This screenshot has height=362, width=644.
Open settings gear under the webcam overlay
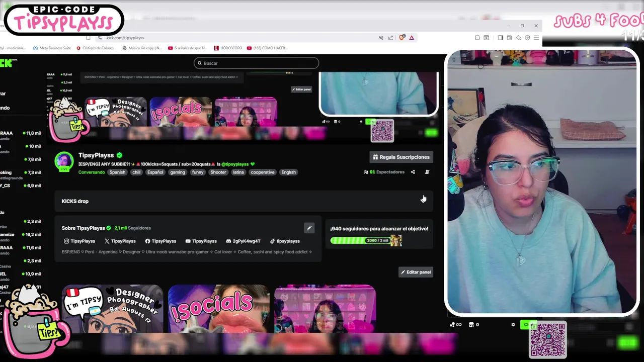[x=513, y=325]
